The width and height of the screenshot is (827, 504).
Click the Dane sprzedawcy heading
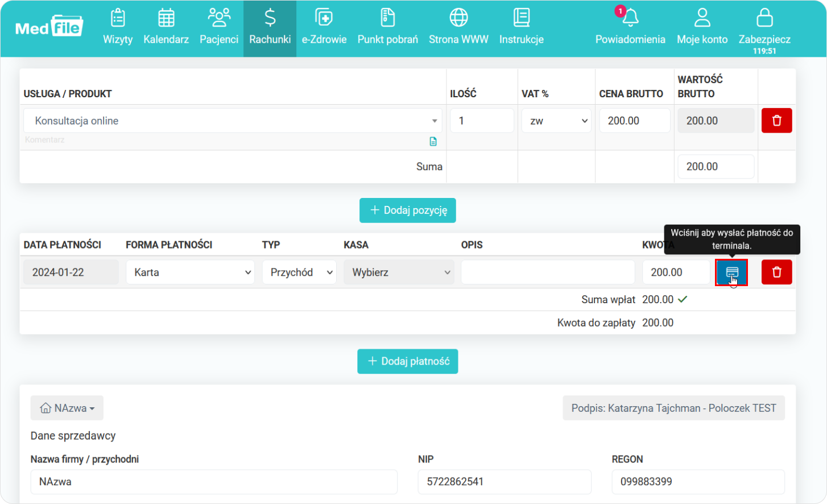pyautogui.click(x=73, y=436)
